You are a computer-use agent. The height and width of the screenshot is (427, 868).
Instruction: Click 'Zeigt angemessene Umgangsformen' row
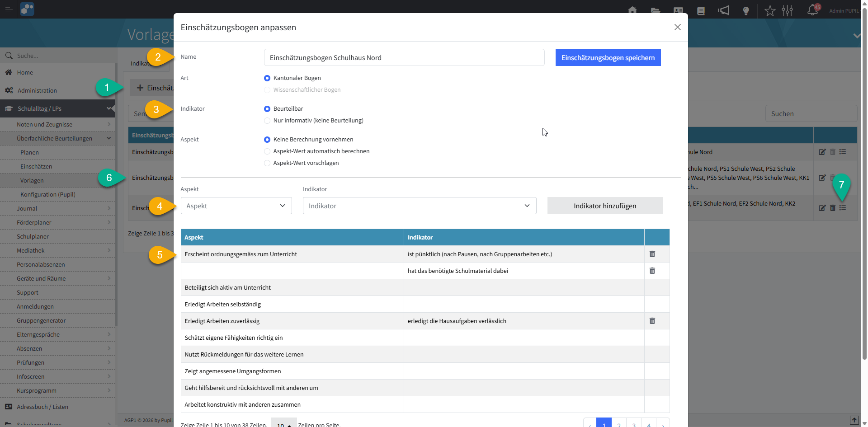point(425,371)
